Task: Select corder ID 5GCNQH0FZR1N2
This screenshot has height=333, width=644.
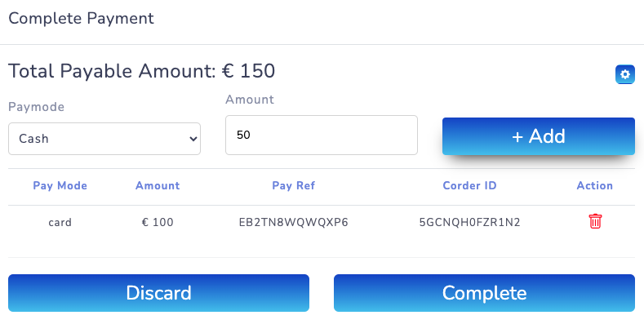Action: click(x=469, y=222)
